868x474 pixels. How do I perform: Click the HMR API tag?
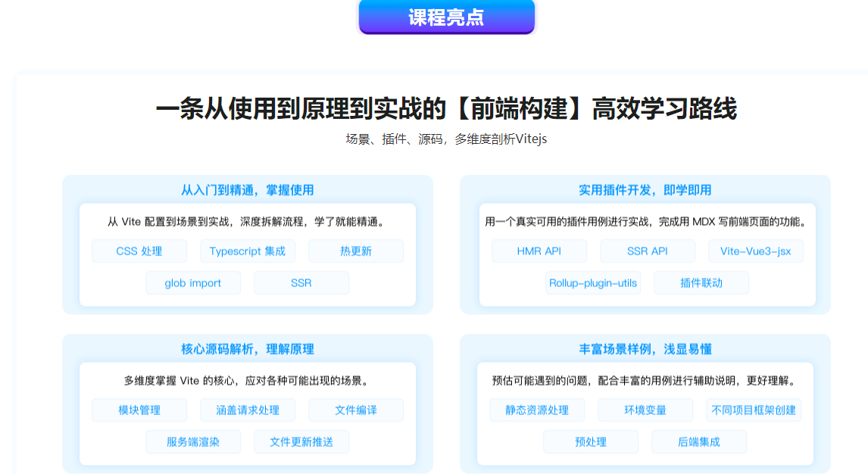coord(539,251)
